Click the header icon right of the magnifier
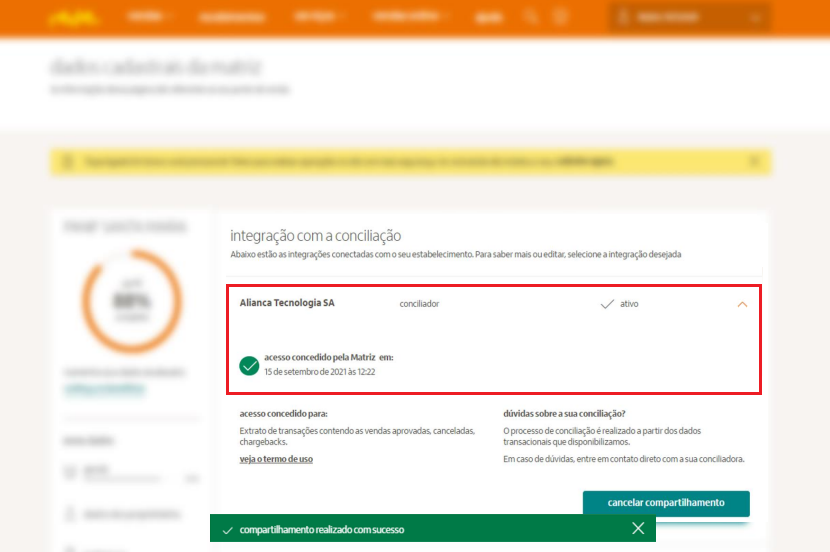 point(560,17)
